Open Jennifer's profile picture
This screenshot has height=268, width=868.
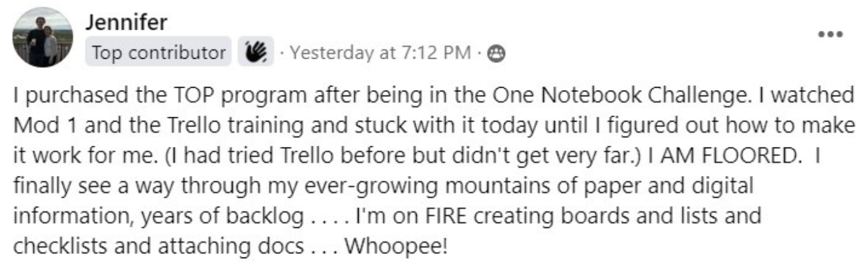click(42, 37)
